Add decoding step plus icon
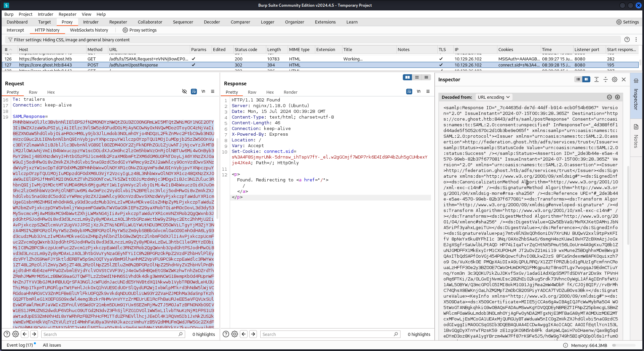644x351 pixels. click(x=618, y=97)
